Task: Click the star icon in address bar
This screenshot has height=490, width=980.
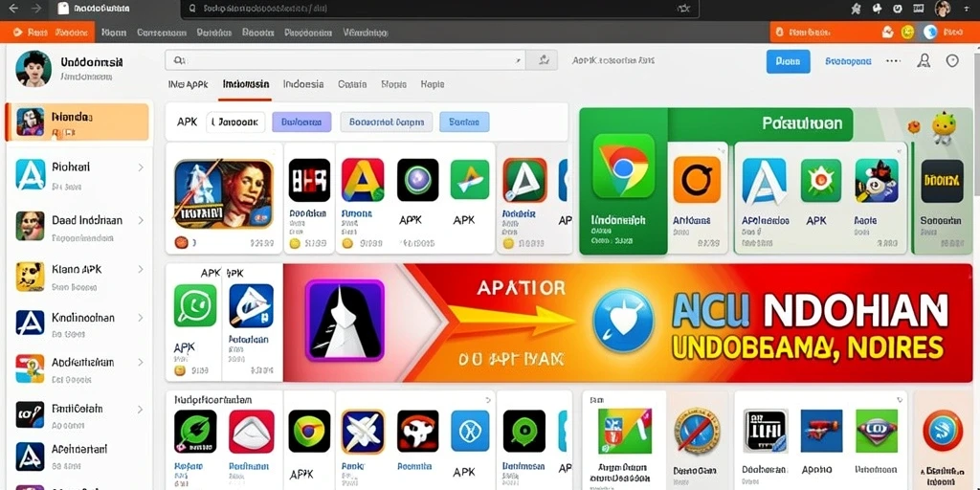Action: (683, 9)
